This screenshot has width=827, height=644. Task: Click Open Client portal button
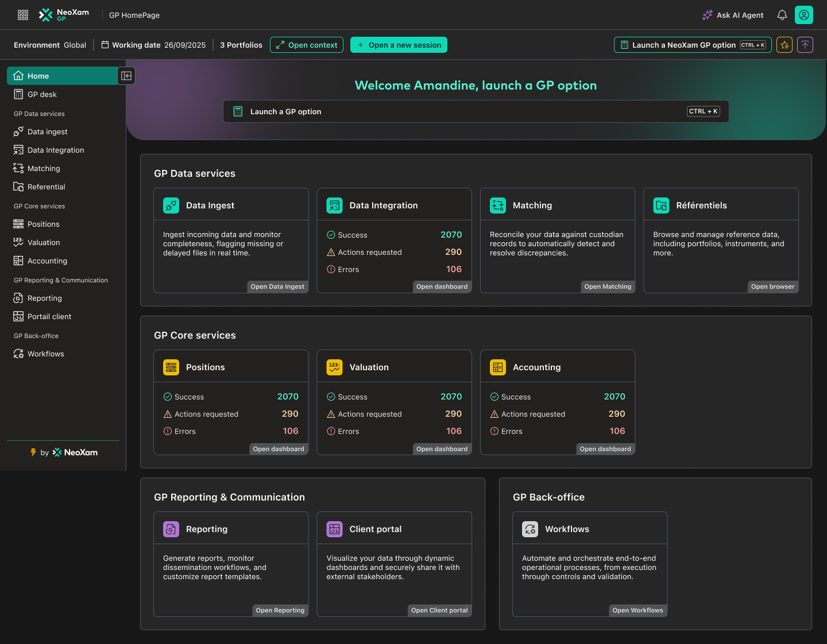click(439, 610)
